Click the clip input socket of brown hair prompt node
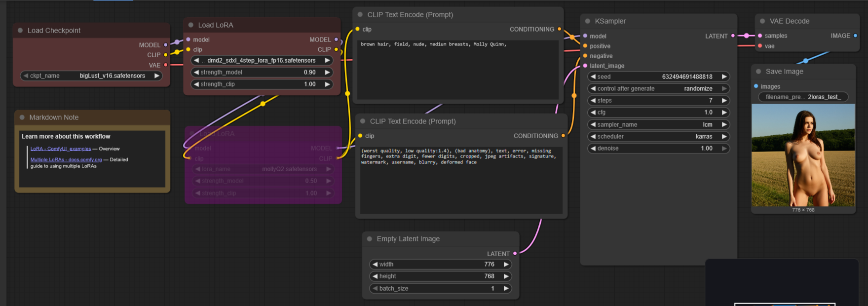 pyautogui.click(x=357, y=29)
